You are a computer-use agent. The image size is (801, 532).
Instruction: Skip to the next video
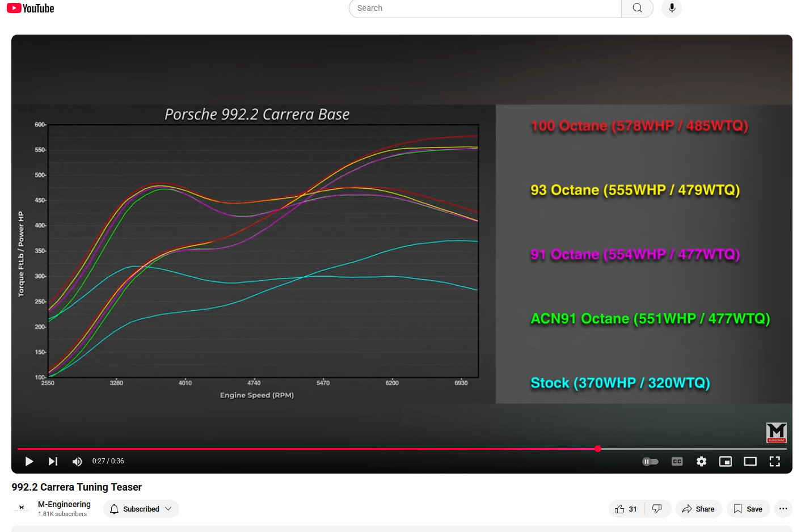tap(53, 461)
